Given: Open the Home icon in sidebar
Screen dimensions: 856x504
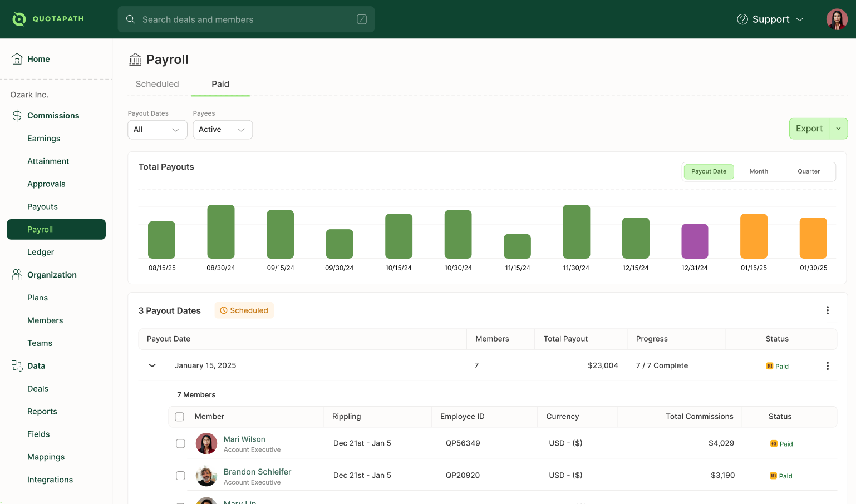Looking at the screenshot, I should [x=17, y=59].
